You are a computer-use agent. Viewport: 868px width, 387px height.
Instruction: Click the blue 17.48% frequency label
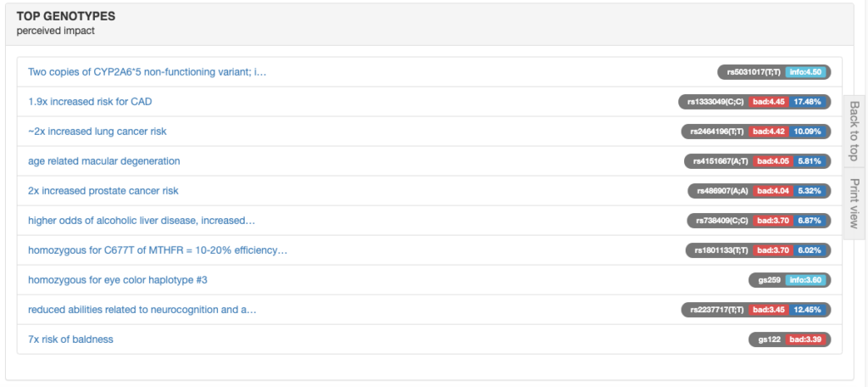(810, 102)
